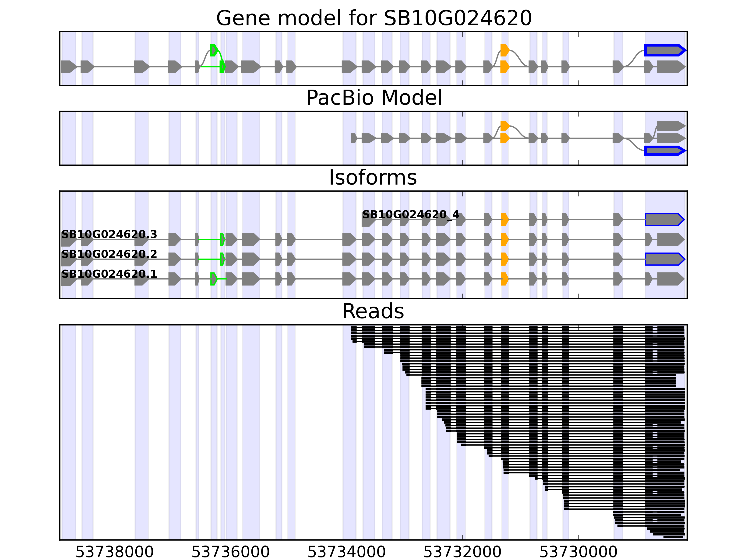
Task: Click the SB10G024620.2 isoform label
Action: [109, 254]
